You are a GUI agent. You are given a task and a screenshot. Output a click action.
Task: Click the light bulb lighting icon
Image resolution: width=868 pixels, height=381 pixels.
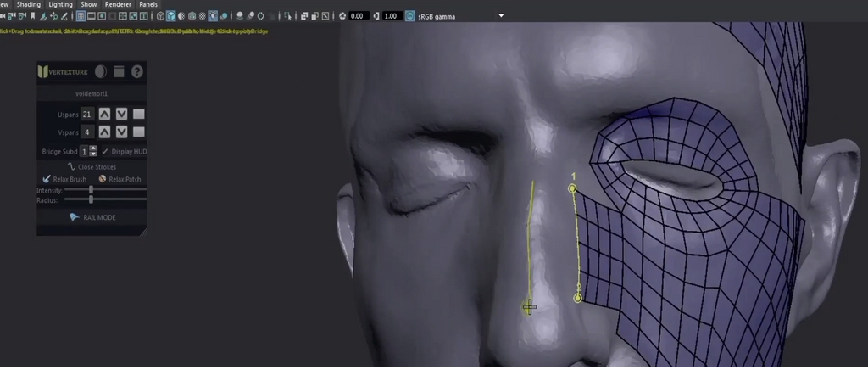(x=212, y=16)
